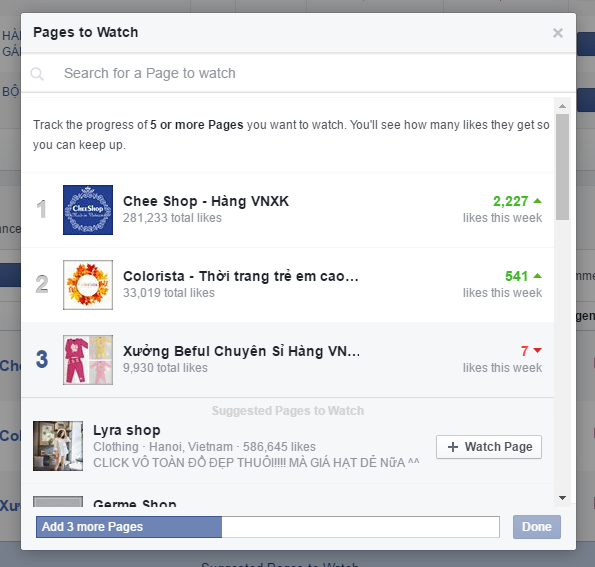
Task: Click 281,233 total likes text
Action: [x=172, y=218]
